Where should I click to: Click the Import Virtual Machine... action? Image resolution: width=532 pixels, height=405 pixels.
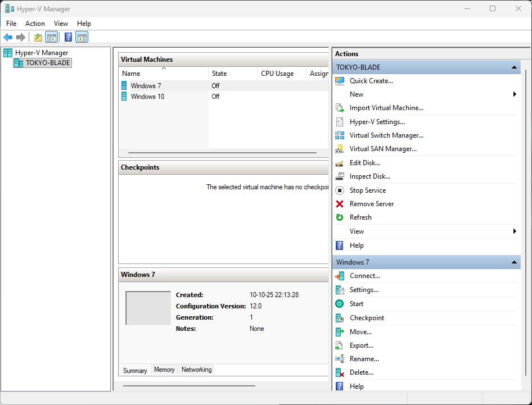point(386,108)
